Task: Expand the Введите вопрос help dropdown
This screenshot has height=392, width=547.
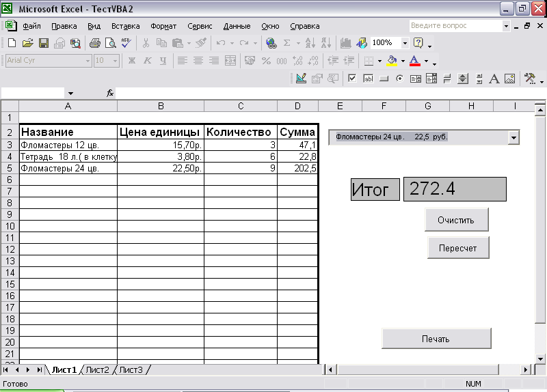Action: click(x=506, y=26)
